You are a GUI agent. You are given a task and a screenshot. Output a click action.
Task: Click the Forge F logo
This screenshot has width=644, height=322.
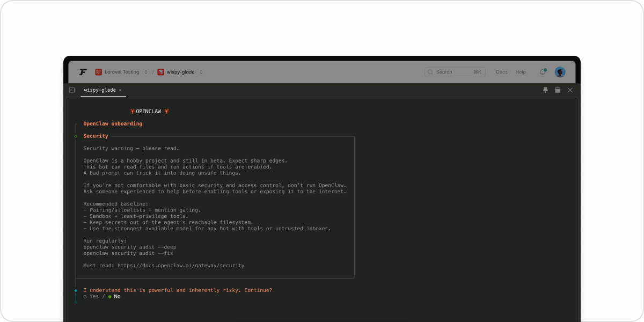83,72
